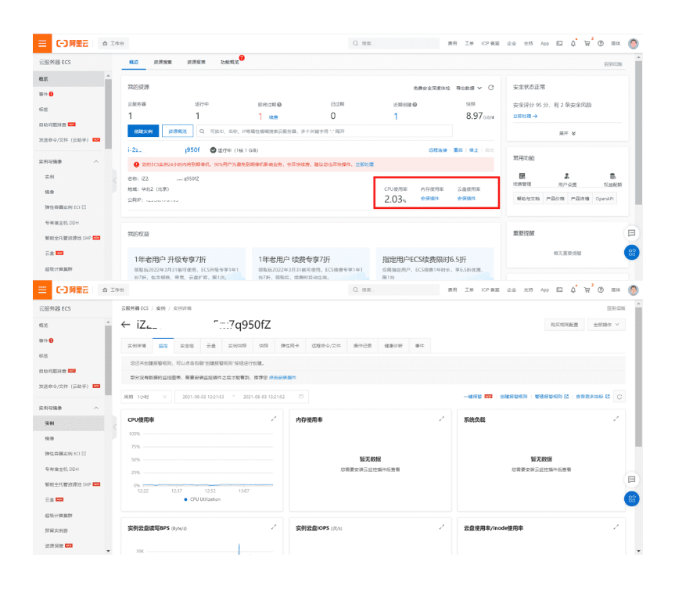Go back with arrow beside instance name
Screen dimensions: 700x608
click(125, 325)
